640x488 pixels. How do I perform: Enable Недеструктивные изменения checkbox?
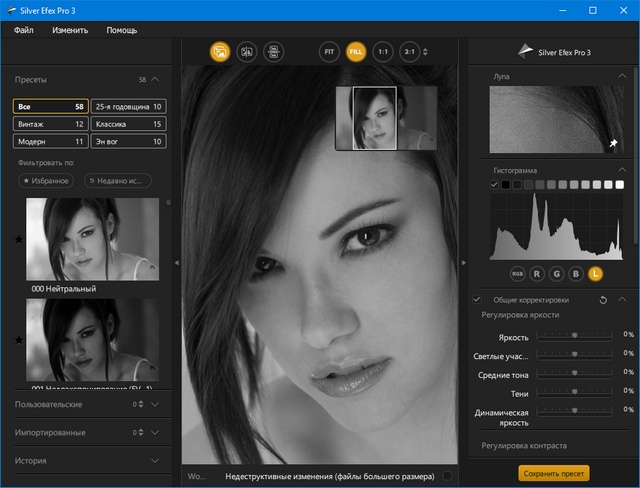click(447, 477)
